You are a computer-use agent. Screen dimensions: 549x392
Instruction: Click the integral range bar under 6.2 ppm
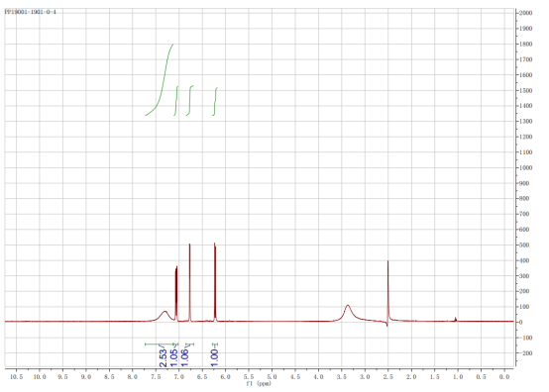tap(215, 344)
